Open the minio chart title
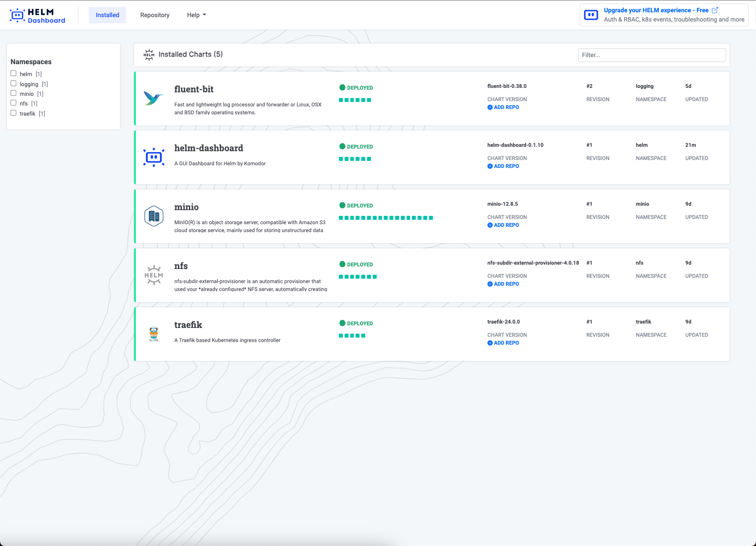Screen dimensions: 756x546 pos(186,207)
